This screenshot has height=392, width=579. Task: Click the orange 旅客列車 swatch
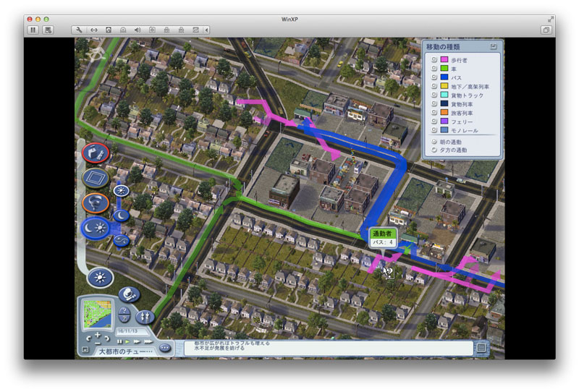click(x=444, y=112)
